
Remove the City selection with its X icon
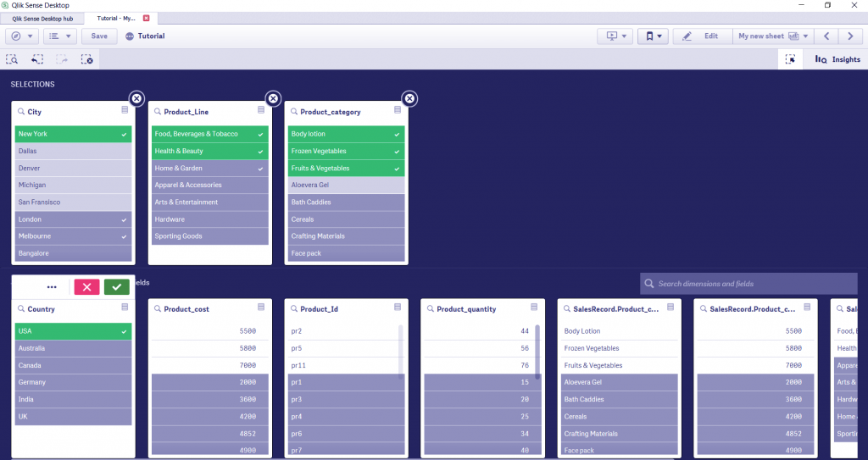[136, 98]
